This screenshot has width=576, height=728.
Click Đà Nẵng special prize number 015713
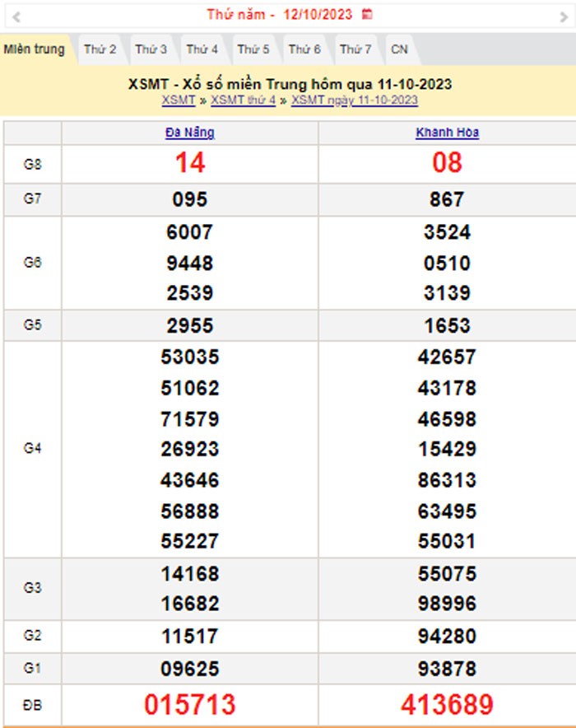pos(190,705)
